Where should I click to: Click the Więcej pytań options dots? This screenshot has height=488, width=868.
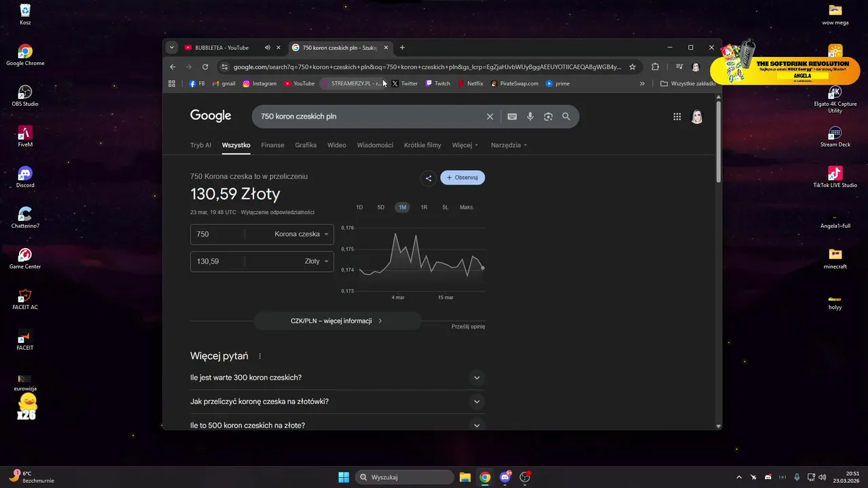coord(260,357)
